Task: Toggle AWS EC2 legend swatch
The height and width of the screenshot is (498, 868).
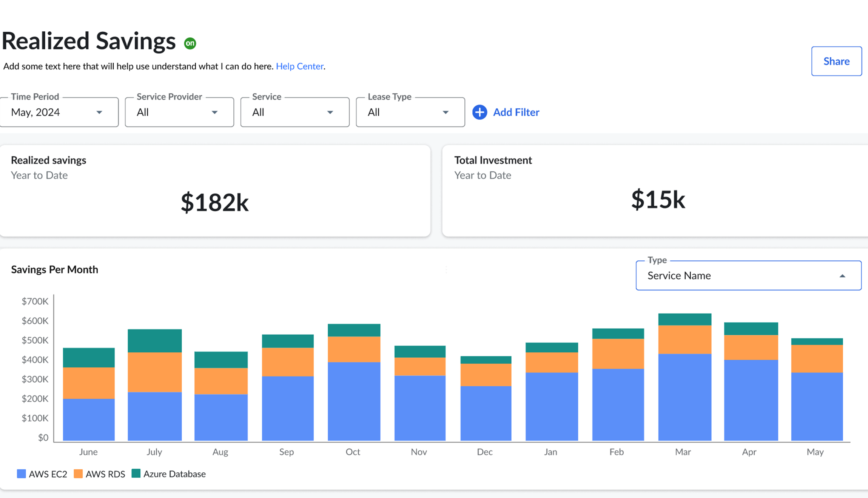Action: click(22, 474)
